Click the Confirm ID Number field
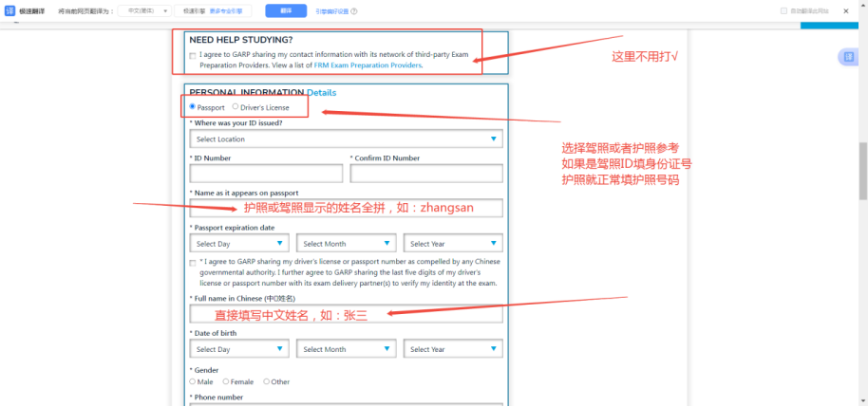The image size is (868, 407). 425,174
